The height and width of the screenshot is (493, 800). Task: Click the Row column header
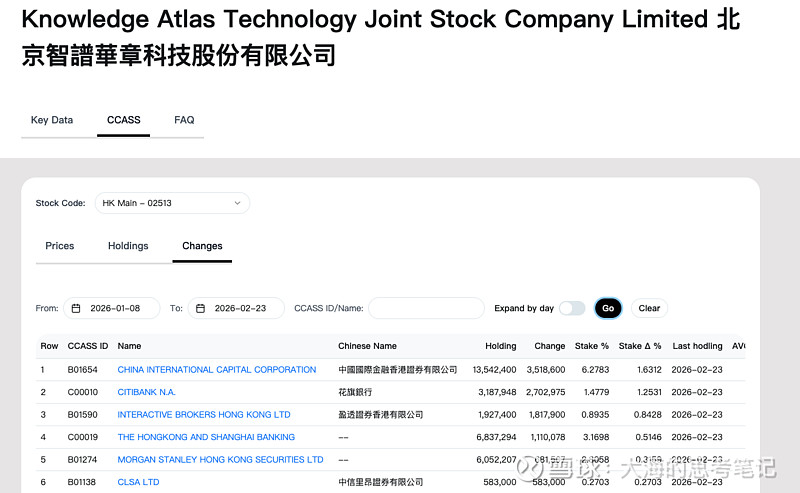click(x=49, y=346)
